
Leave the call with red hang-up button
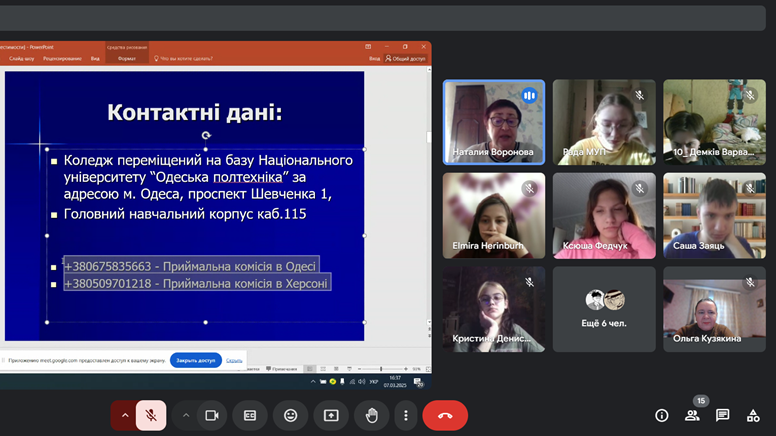point(445,415)
